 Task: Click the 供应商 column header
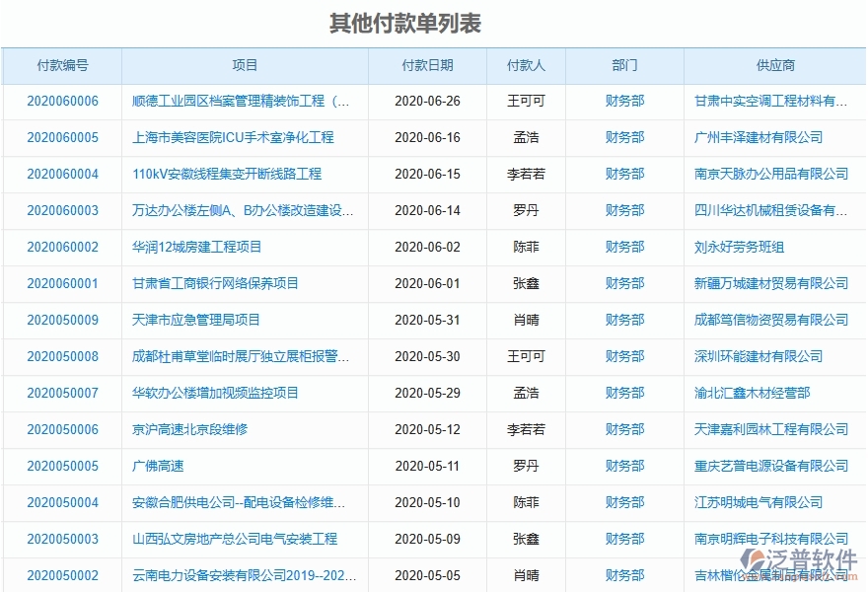point(772,65)
